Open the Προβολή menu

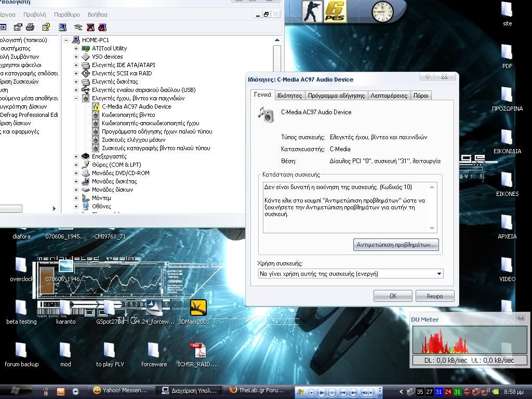pos(35,15)
